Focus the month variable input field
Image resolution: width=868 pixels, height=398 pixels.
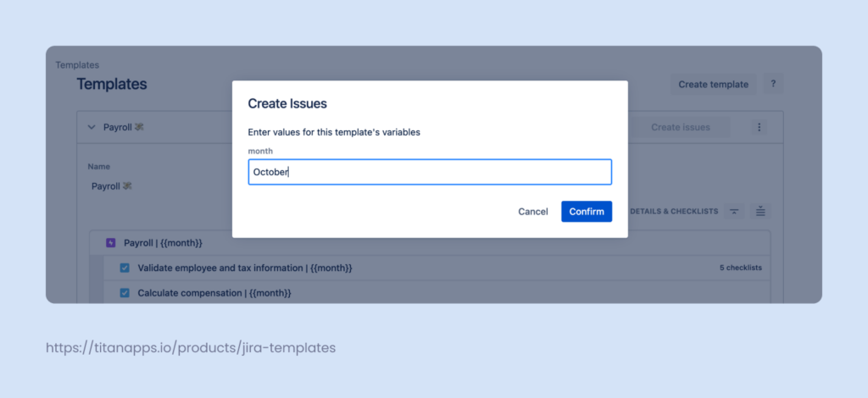pos(430,172)
